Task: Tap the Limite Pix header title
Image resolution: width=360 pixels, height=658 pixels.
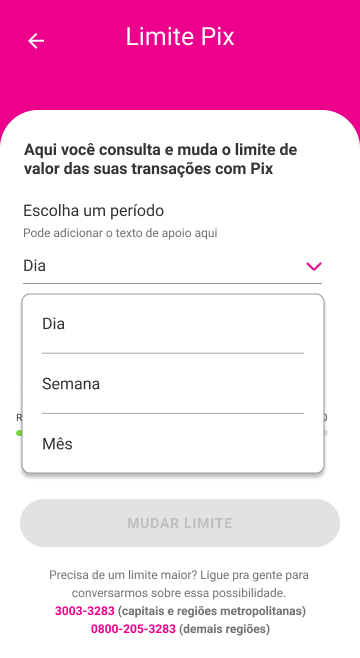Action: (180, 37)
